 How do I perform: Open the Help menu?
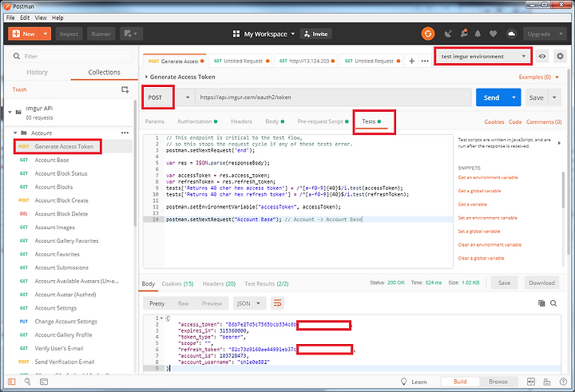tap(57, 18)
